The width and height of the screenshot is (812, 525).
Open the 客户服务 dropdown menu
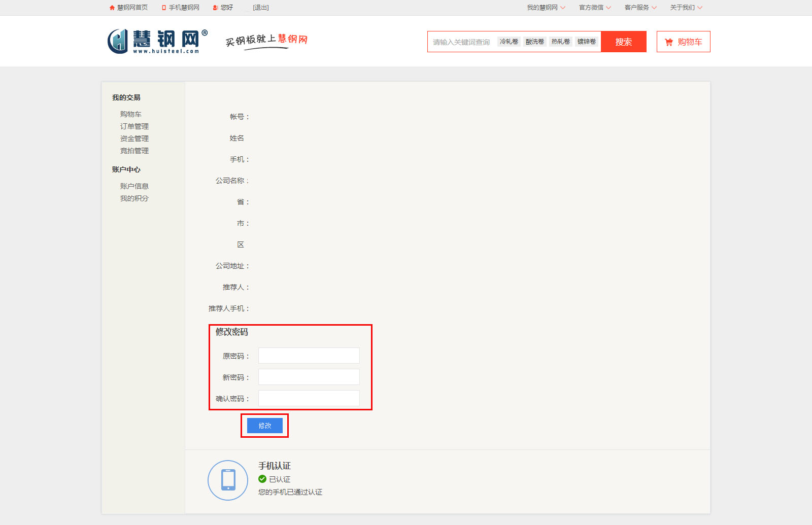(x=640, y=8)
